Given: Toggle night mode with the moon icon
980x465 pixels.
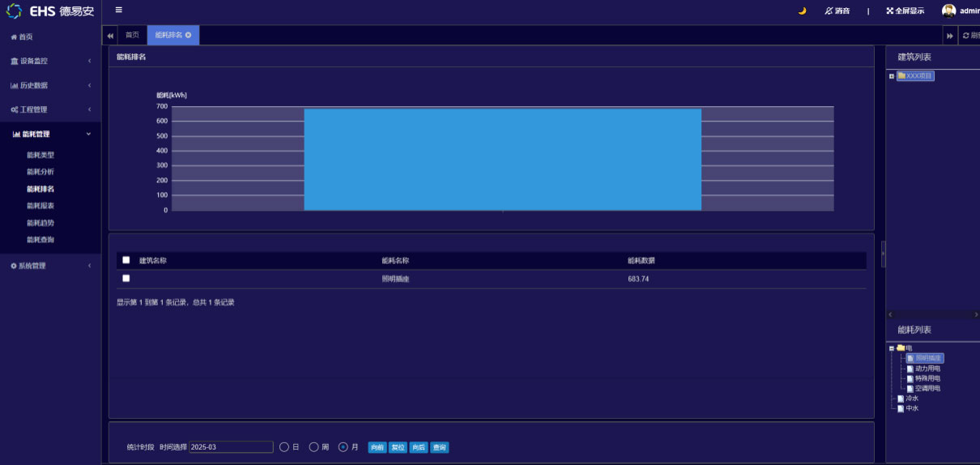Looking at the screenshot, I should [x=802, y=11].
